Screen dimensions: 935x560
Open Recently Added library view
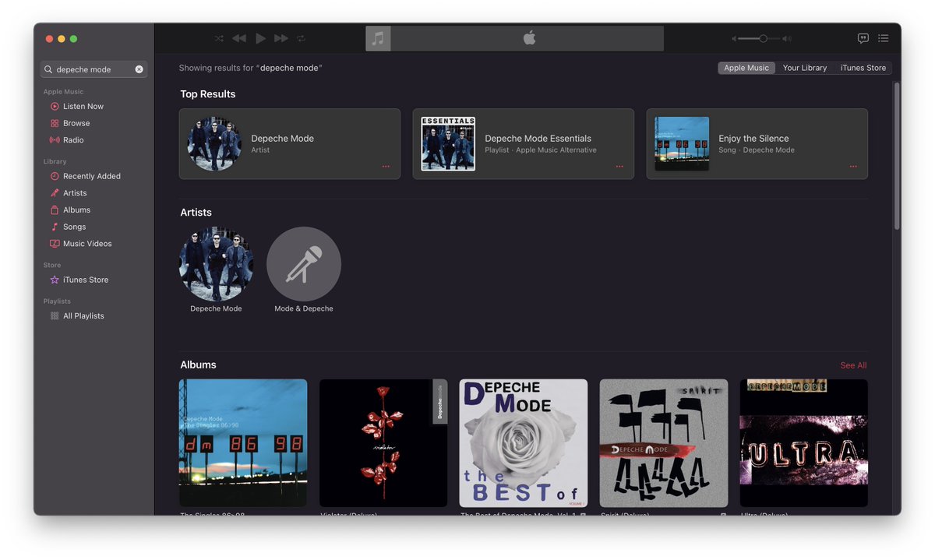point(93,176)
